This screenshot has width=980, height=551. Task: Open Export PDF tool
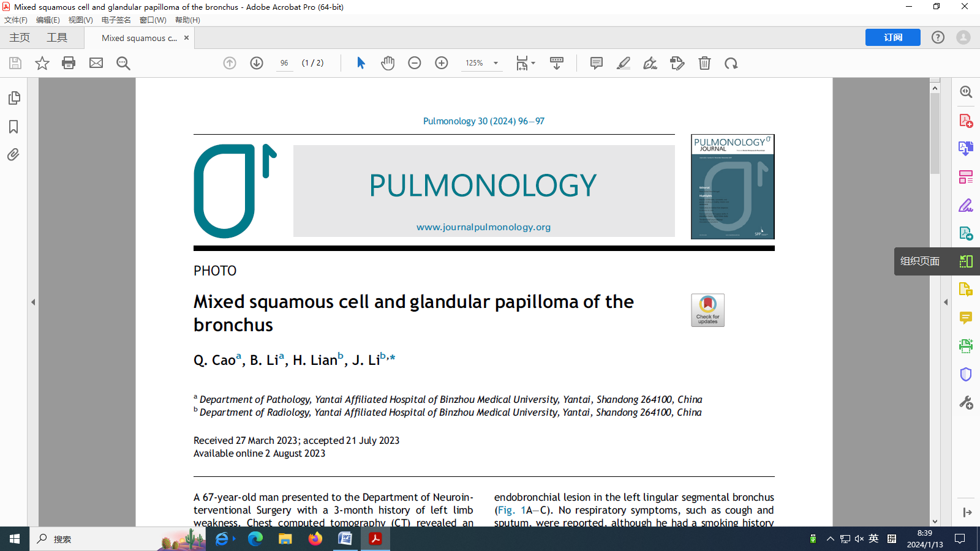pyautogui.click(x=966, y=149)
